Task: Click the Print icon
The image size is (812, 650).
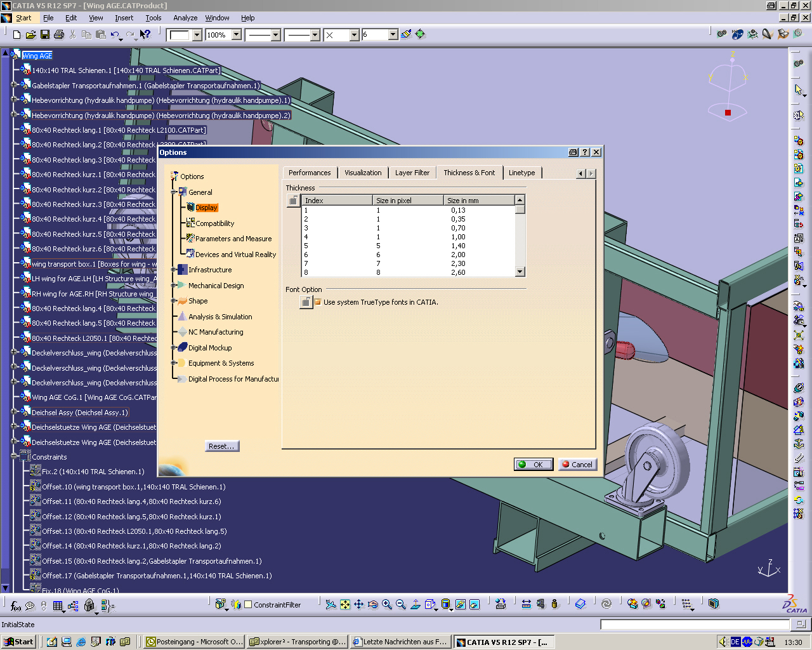Action: 59,34
